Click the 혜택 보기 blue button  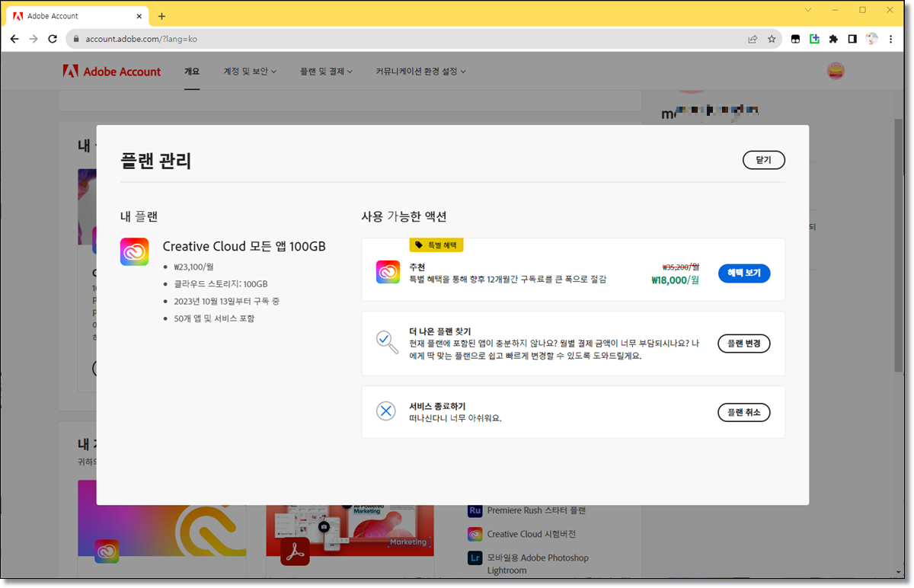(744, 273)
